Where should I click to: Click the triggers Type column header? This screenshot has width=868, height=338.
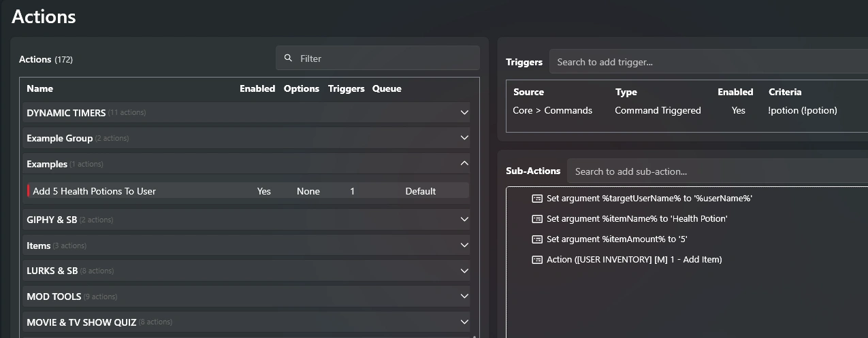coord(626,92)
